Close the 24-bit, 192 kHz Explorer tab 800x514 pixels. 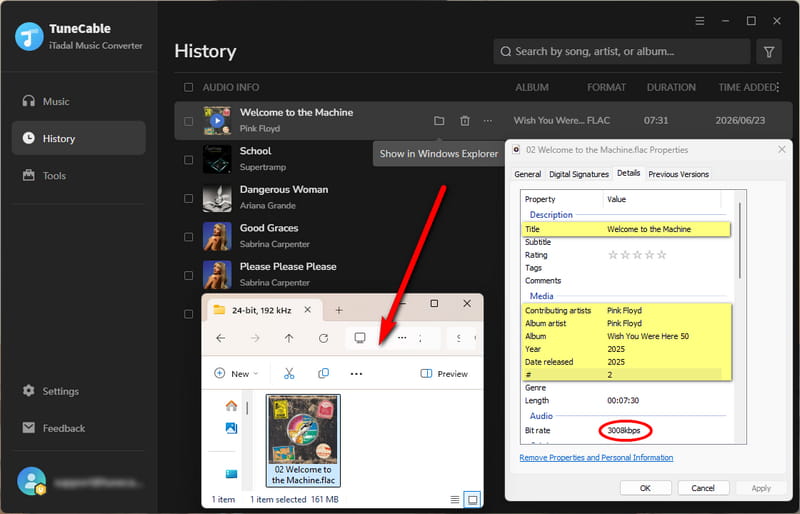[308, 309]
